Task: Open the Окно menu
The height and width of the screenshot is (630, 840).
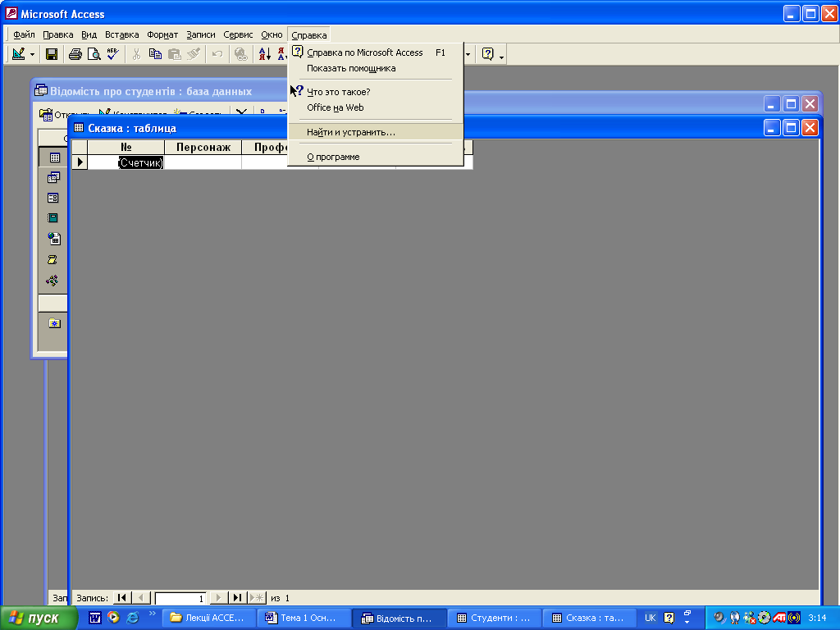Action: (272, 34)
